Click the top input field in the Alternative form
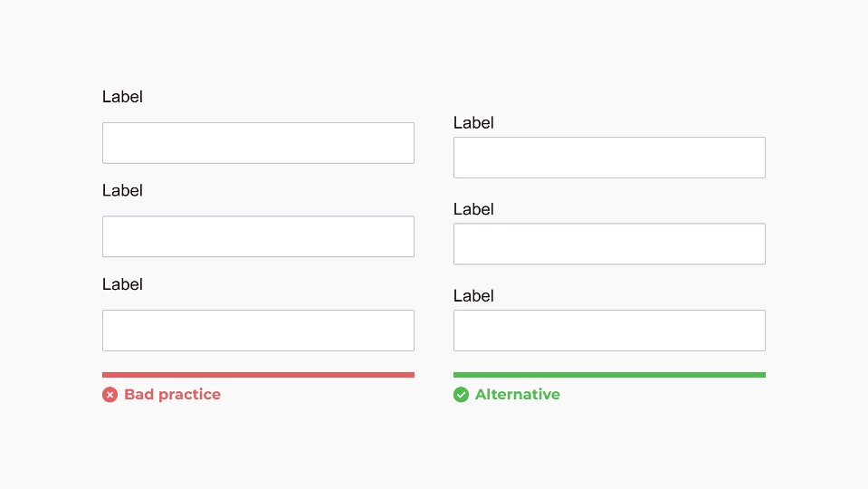The image size is (868, 489). point(609,158)
